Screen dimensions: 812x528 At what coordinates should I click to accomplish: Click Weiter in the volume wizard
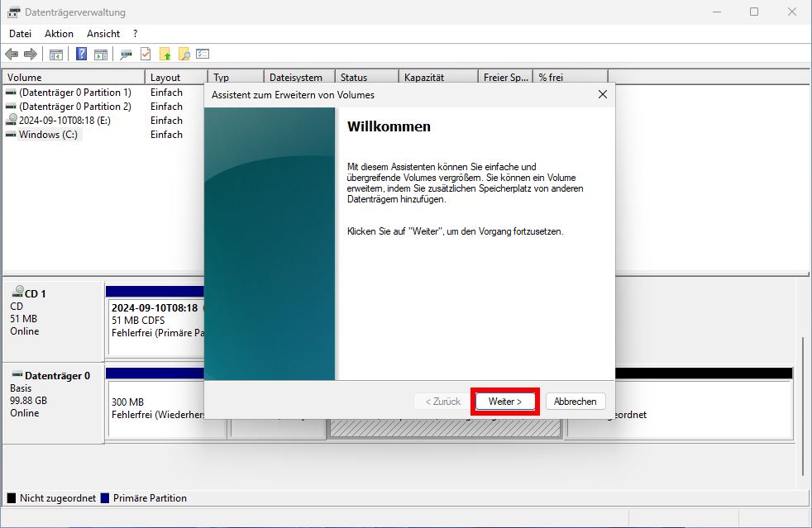pos(504,401)
